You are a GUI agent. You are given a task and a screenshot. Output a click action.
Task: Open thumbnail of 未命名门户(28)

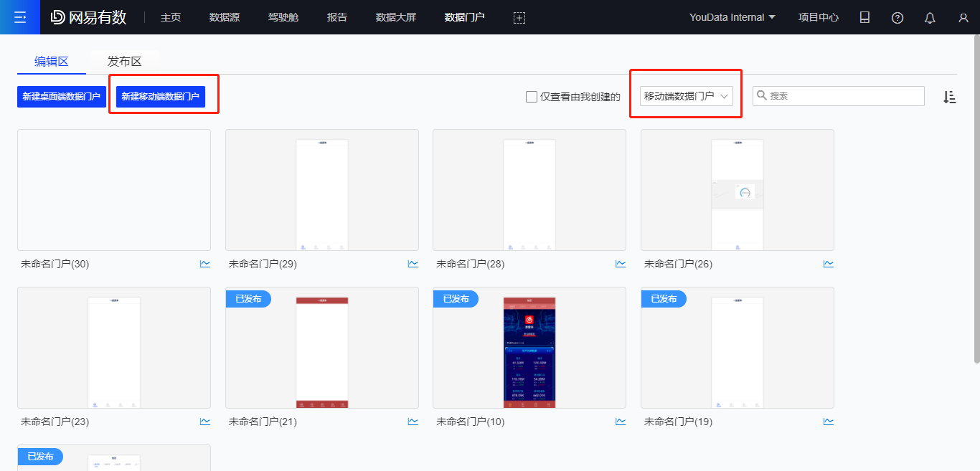tap(529, 190)
